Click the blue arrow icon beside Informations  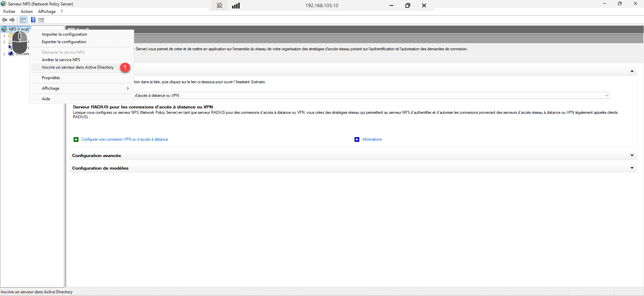pyautogui.click(x=357, y=139)
